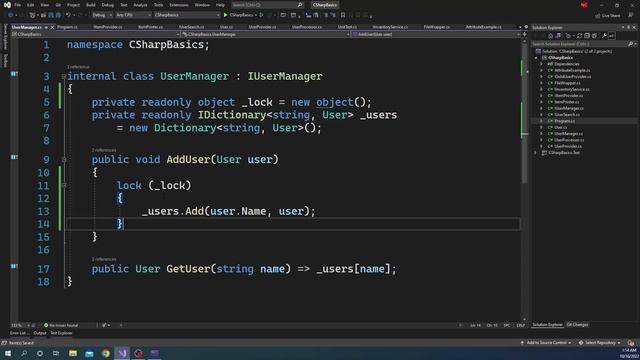The image size is (640, 360).
Task: Click the Solution Explorer properties wrench icon
Action: tap(604, 36)
